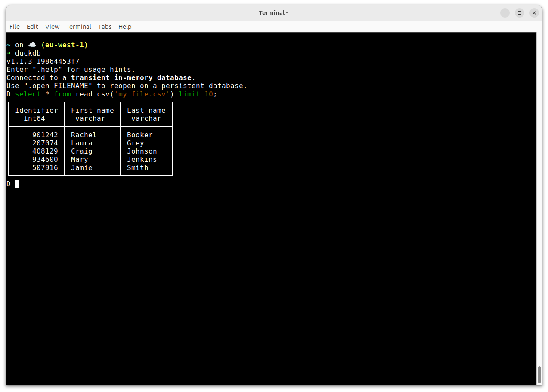Click the "transient in-memory database" text
The image size is (548, 392).
[131, 77]
